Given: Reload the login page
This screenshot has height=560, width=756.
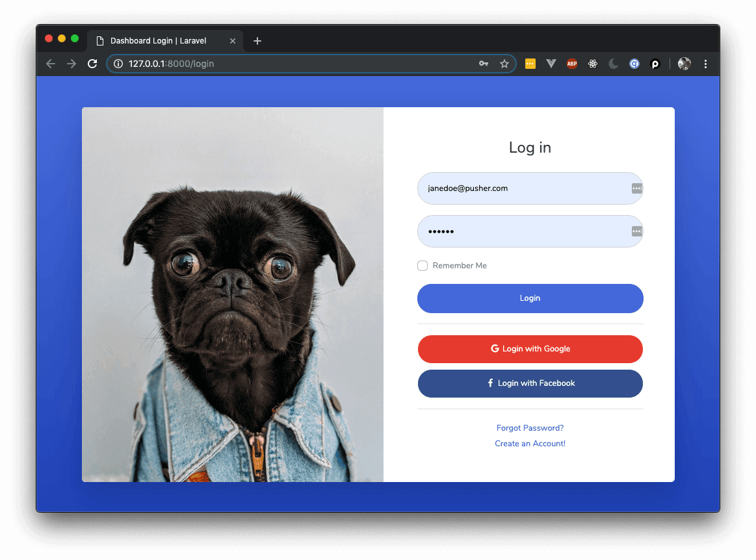Looking at the screenshot, I should (92, 64).
